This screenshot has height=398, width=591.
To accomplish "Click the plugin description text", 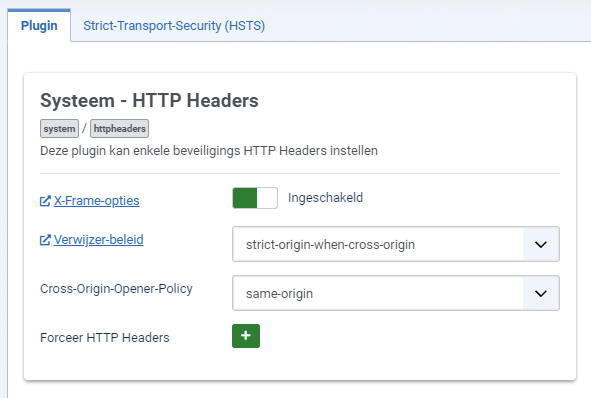I will coord(209,151).
